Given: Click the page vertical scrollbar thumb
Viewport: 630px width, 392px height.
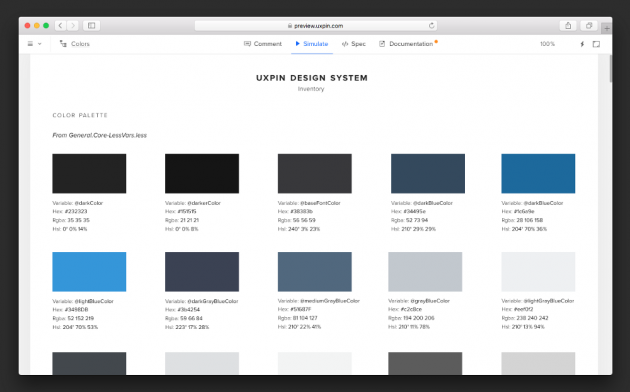Looking at the screenshot, I should (611, 69).
